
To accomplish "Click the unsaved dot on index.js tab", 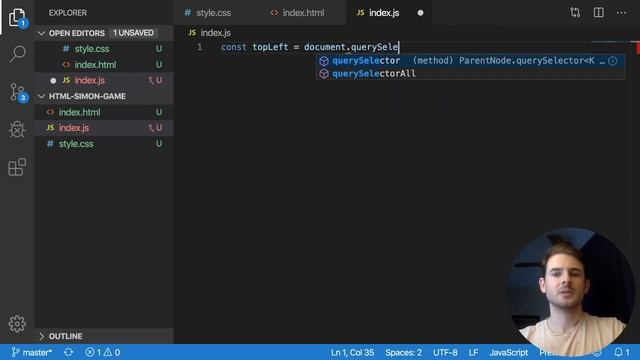I will click(x=420, y=13).
